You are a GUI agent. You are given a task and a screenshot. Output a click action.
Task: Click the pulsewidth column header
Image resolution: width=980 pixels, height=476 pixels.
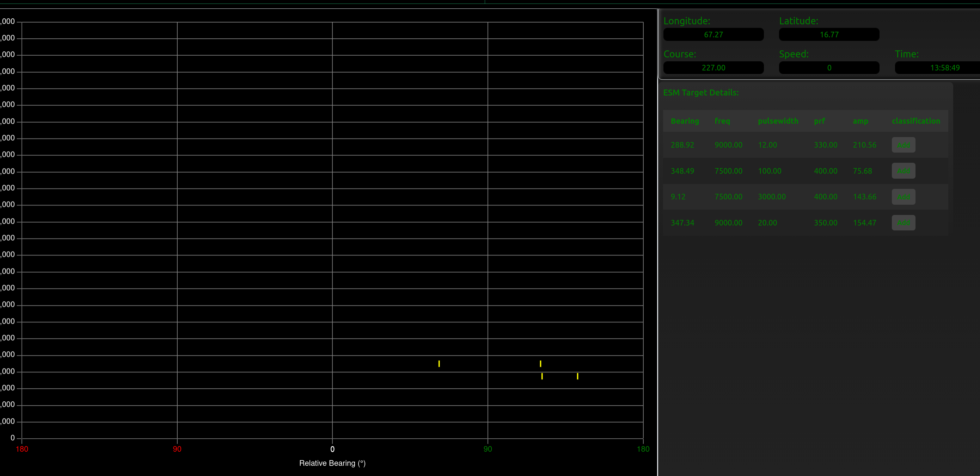778,121
